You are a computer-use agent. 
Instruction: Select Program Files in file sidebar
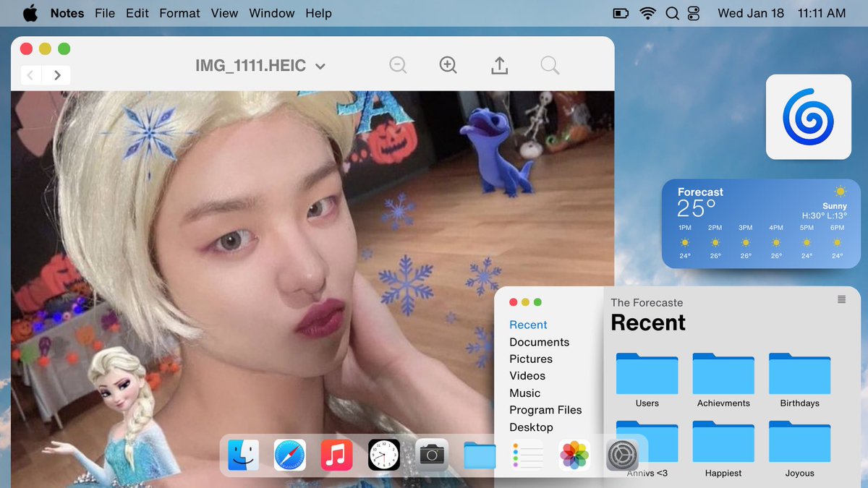coord(545,409)
